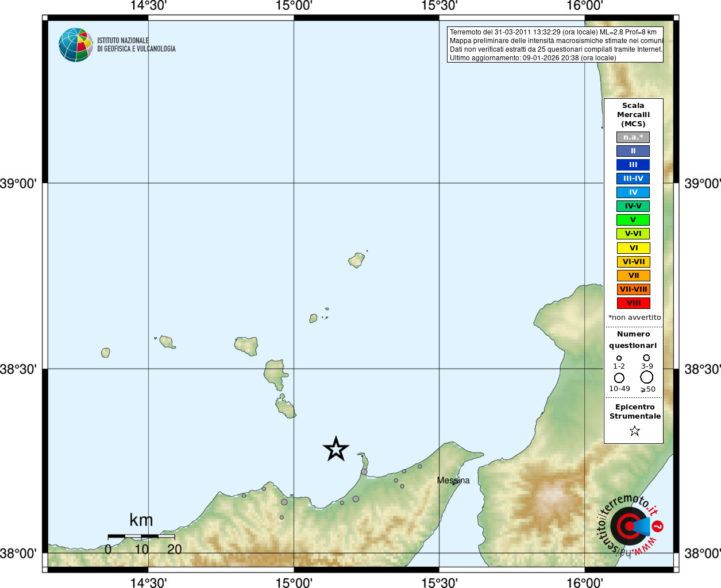Select the 1-2 questionnaires circle symbol
This screenshot has height=588, width=721.
pyautogui.click(x=619, y=358)
